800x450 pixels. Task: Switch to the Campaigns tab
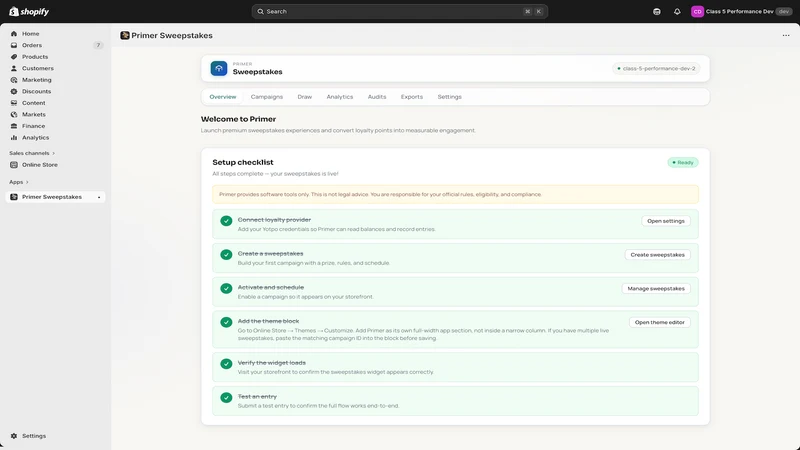point(267,97)
